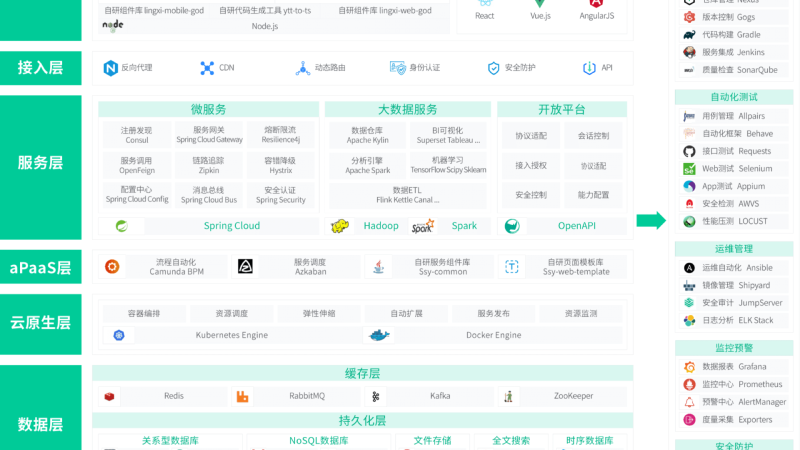Viewport: 800px width, 450px height.
Task: Click the Shipyard 镜像管理 icon
Action: point(689,286)
